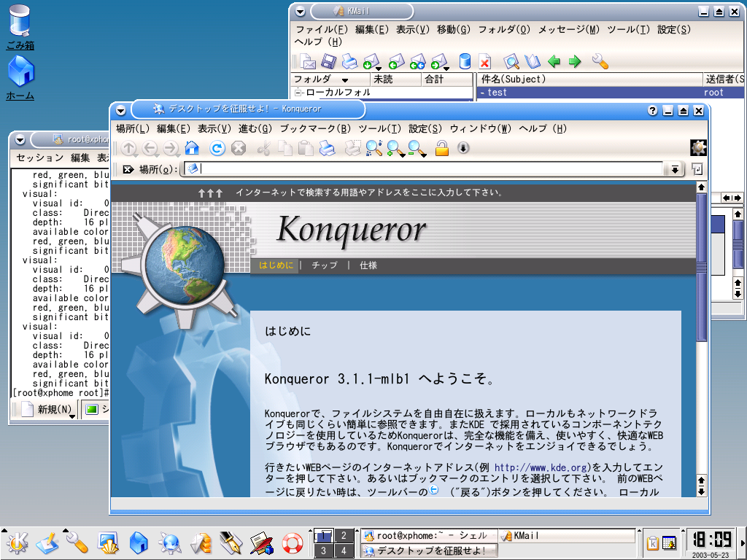747x560 pixels.
Task: Open KMail forward message dropdown
Action: point(446,68)
